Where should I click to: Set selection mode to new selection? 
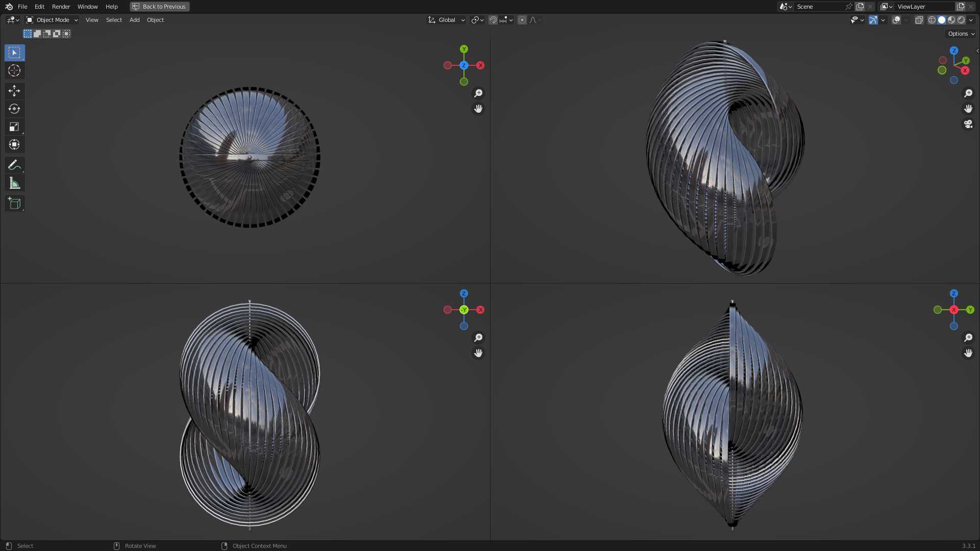point(28,34)
